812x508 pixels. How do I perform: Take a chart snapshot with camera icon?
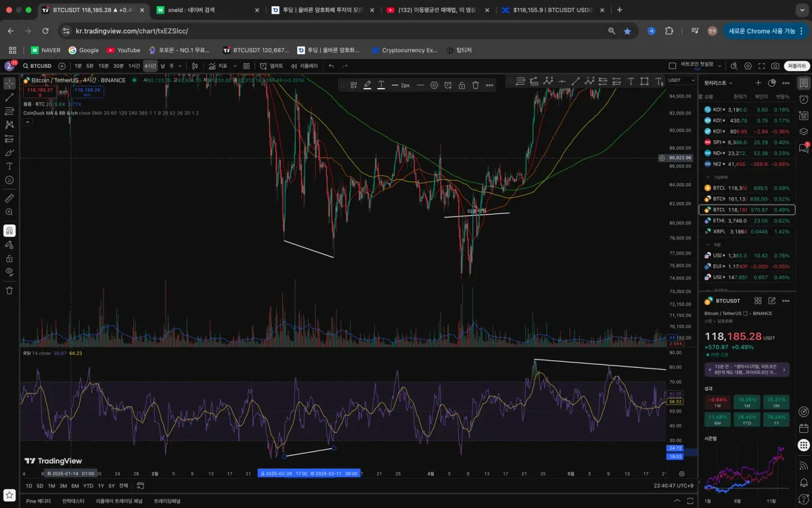(775, 66)
